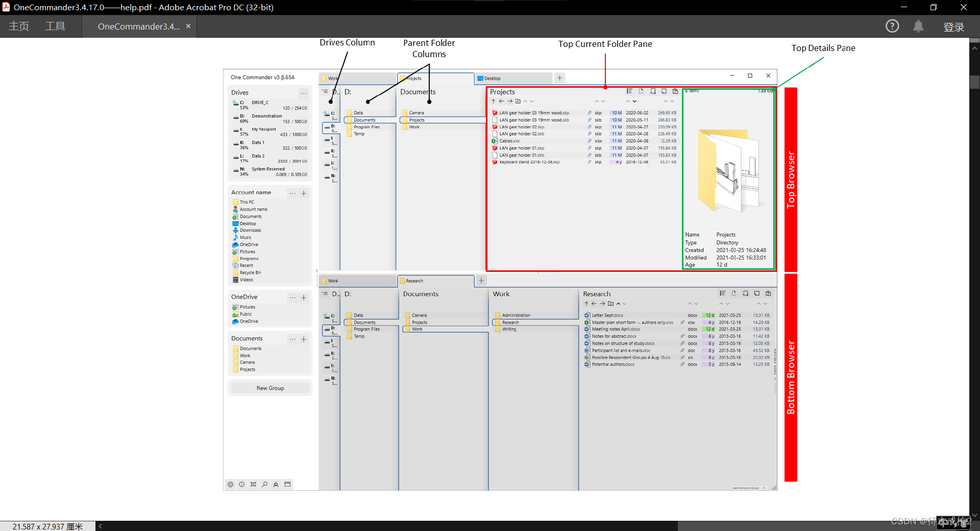Click the new folder icon in Research pane

tap(610, 304)
